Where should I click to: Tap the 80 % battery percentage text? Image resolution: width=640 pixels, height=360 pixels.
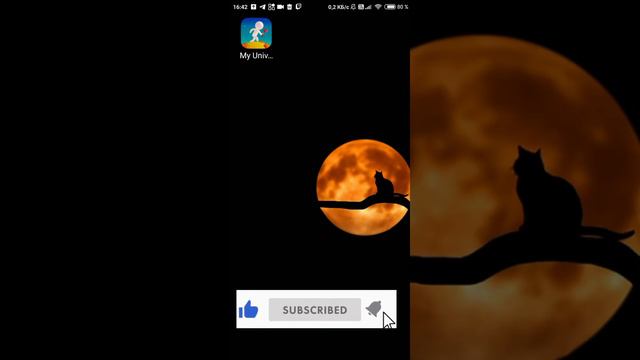coord(403,7)
